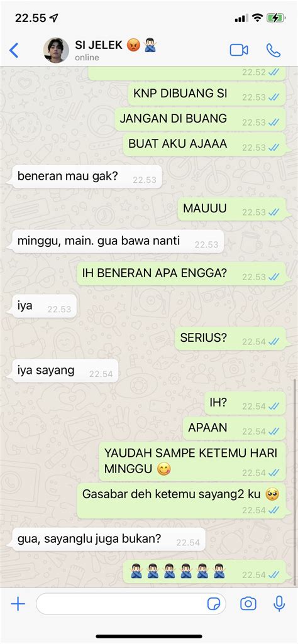
Task: Select the "beneran mau gak?" message
Action: (x=87, y=177)
